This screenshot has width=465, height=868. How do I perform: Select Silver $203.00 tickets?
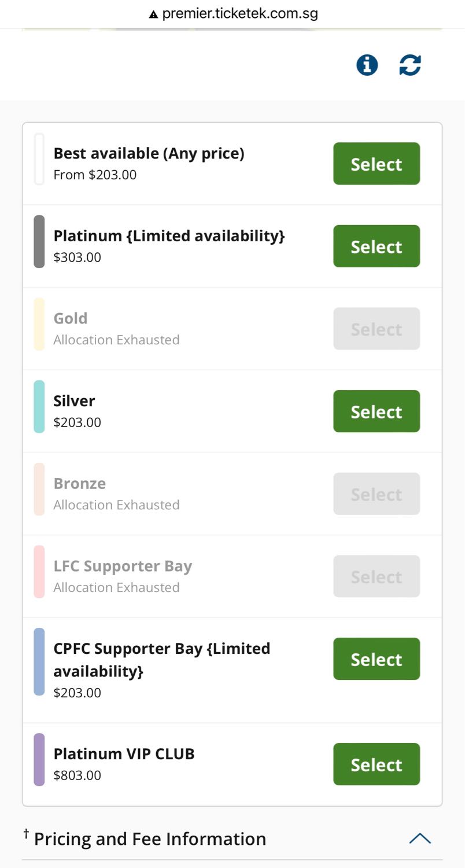[377, 411]
